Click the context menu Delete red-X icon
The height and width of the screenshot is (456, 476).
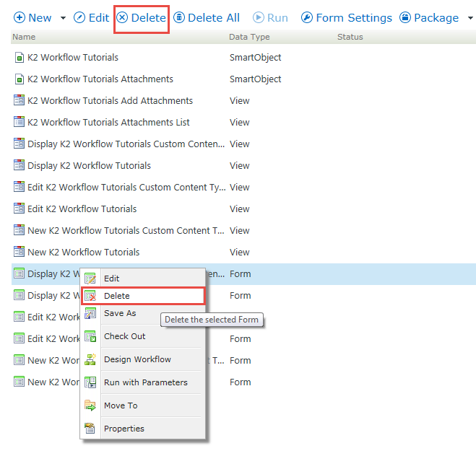point(90,296)
